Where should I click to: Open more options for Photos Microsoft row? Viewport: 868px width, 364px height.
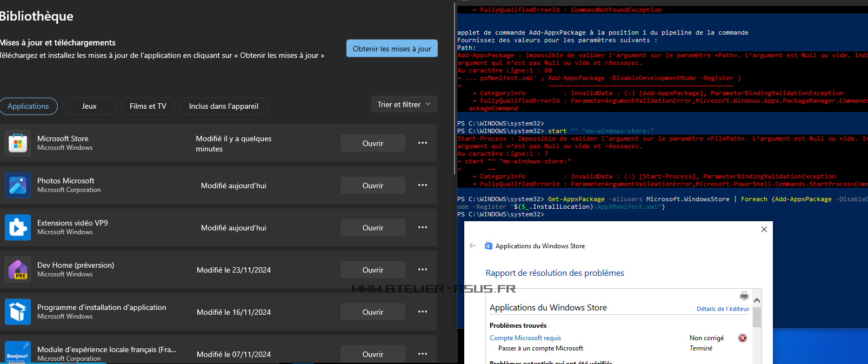(x=423, y=186)
